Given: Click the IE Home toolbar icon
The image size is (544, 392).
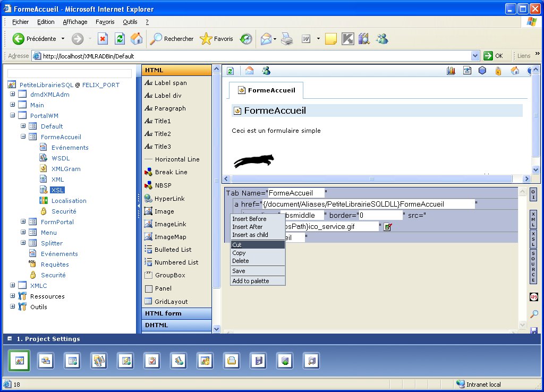Looking at the screenshot, I should click(x=137, y=39).
